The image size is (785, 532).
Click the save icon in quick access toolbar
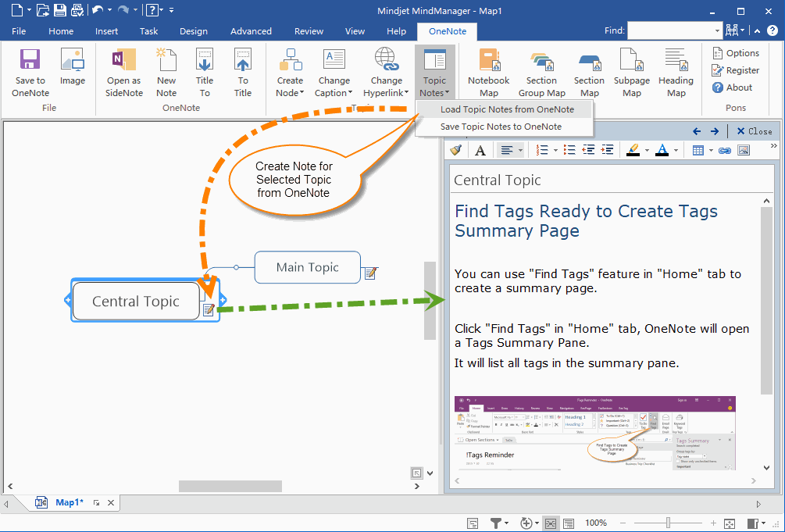click(60, 10)
